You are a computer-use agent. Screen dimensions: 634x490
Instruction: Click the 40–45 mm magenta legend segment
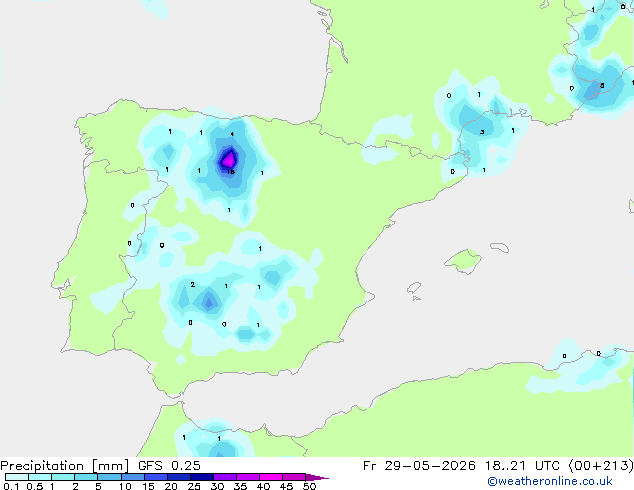click(x=271, y=477)
